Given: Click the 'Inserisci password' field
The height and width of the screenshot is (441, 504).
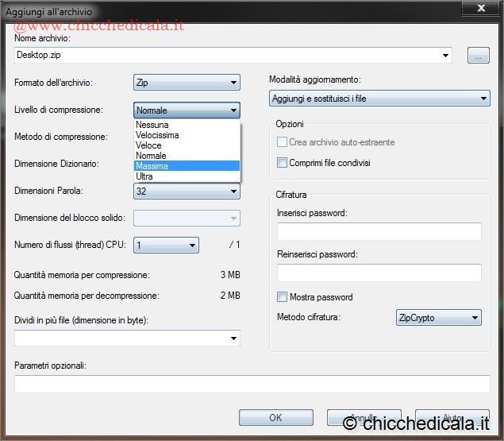Looking at the screenshot, I should point(379,232).
